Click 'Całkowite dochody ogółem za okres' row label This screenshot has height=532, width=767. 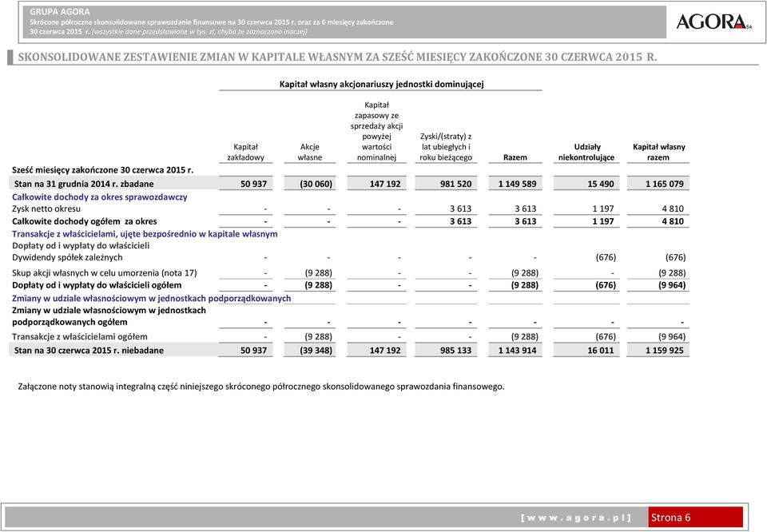[x=85, y=221]
